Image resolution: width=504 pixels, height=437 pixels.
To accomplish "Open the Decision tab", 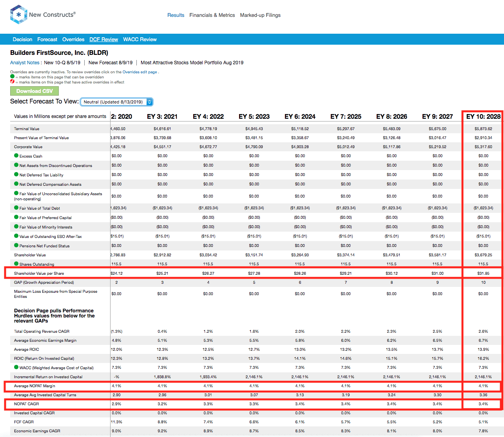I will [x=22, y=40].
